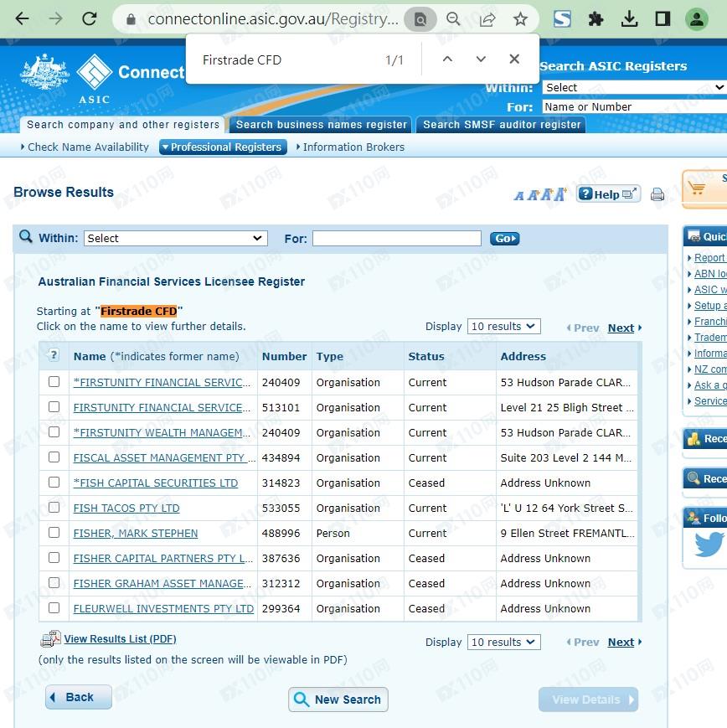Start a New Search

pos(338,700)
